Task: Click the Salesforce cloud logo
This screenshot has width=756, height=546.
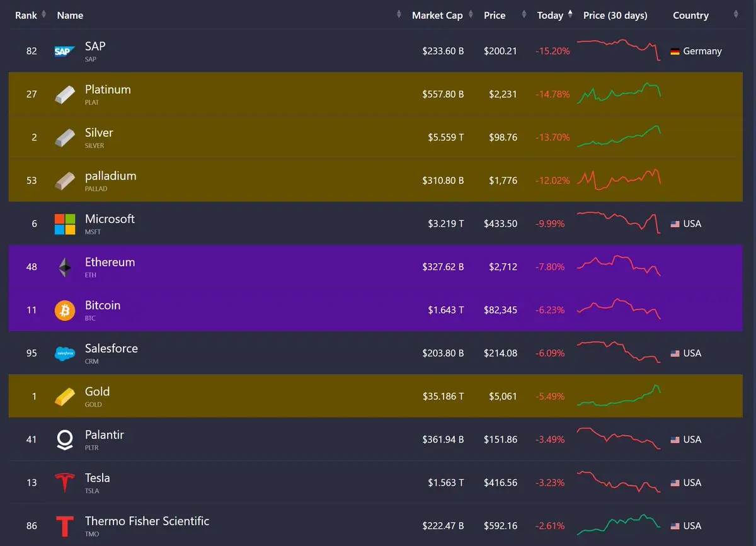Action: pos(64,353)
